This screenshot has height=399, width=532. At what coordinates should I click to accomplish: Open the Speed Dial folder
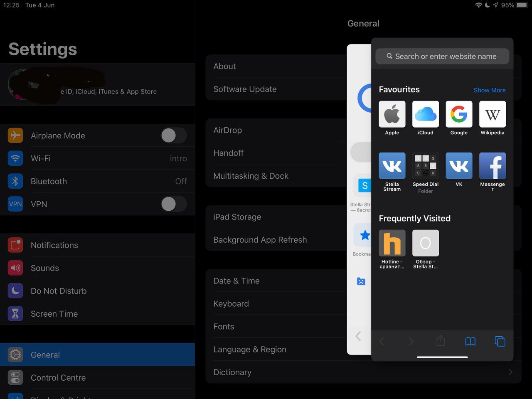pos(426,165)
